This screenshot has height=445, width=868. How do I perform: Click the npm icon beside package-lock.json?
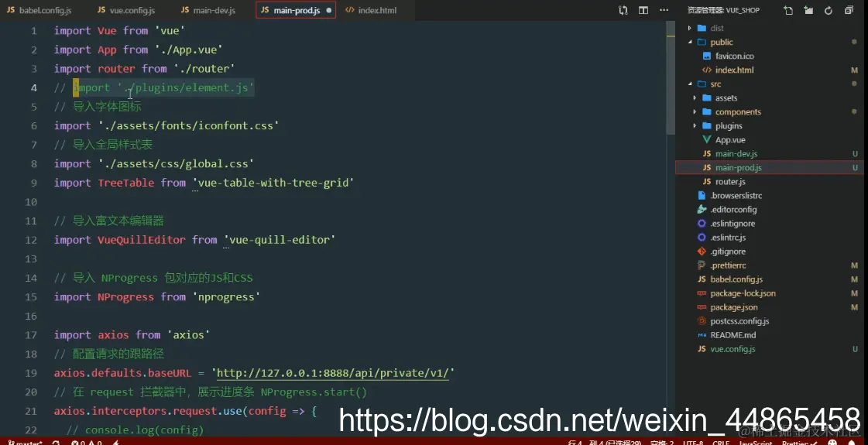click(x=702, y=293)
